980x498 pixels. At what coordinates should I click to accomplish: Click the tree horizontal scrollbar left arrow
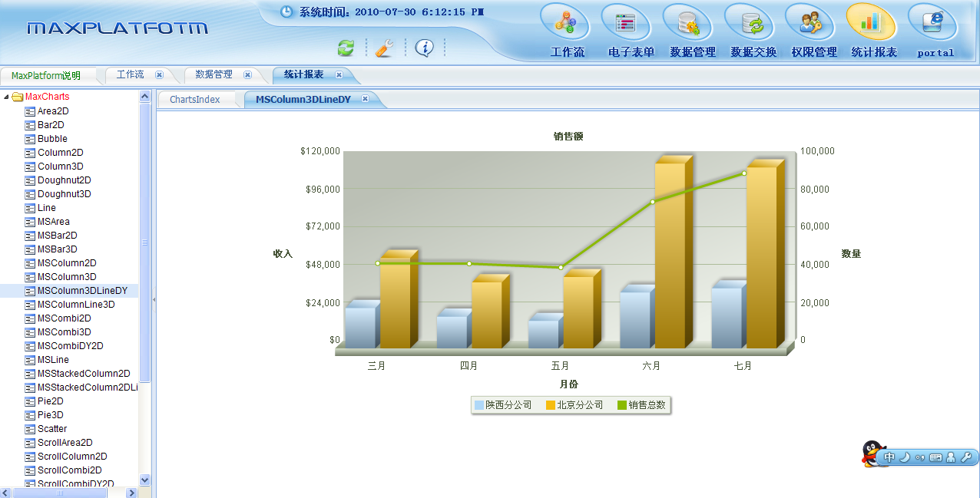click(6, 493)
